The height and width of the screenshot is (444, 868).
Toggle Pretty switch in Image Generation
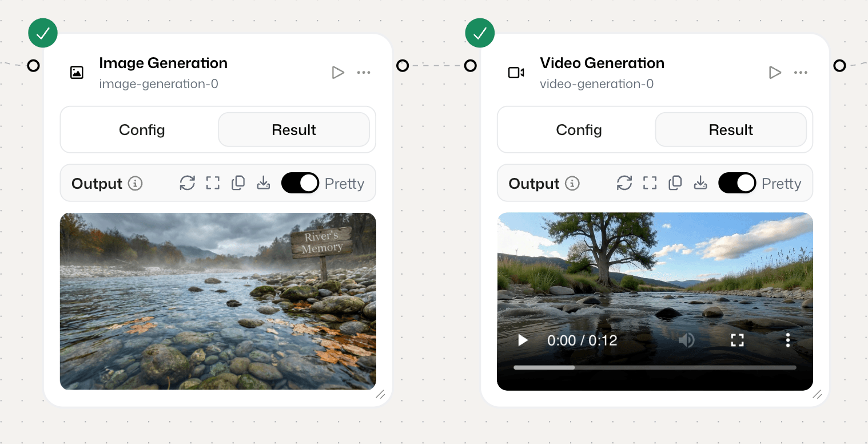(x=300, y=183)
